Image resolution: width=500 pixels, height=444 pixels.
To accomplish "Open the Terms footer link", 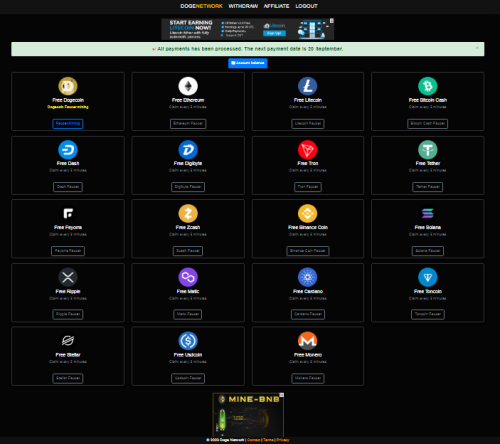I will [269, 440].
